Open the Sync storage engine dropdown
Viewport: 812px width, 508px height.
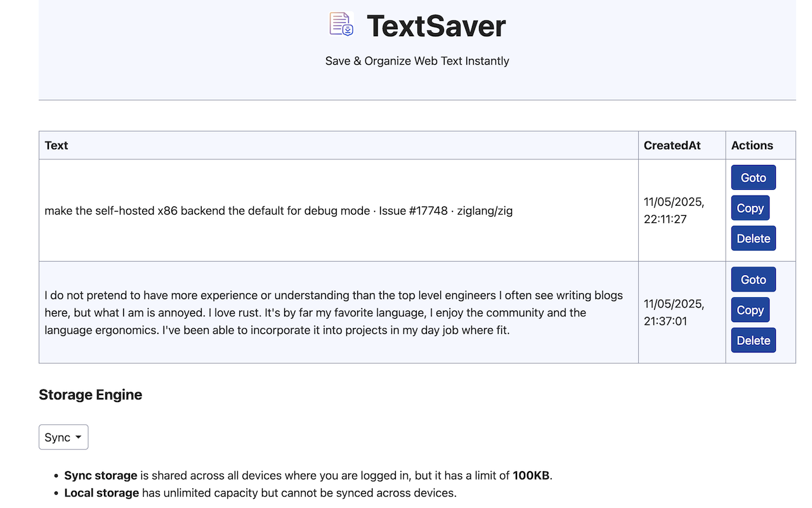(63, 437)
